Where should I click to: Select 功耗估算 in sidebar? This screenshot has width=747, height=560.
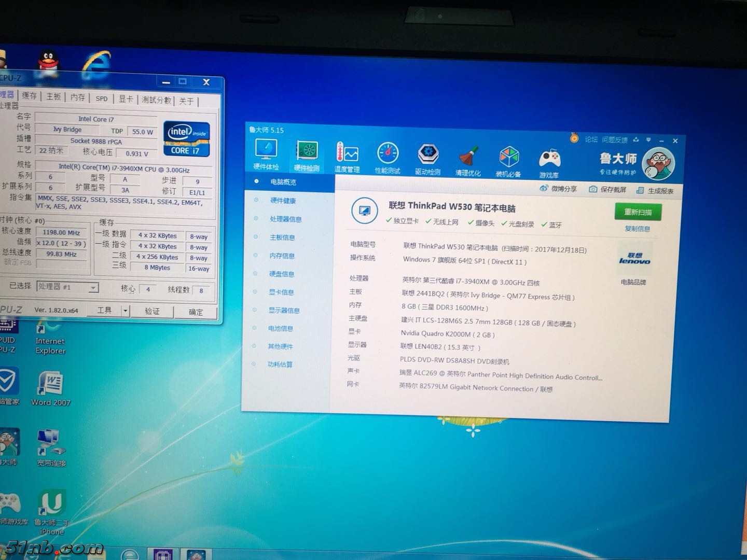pyautogui.click(x=280, y=364)
